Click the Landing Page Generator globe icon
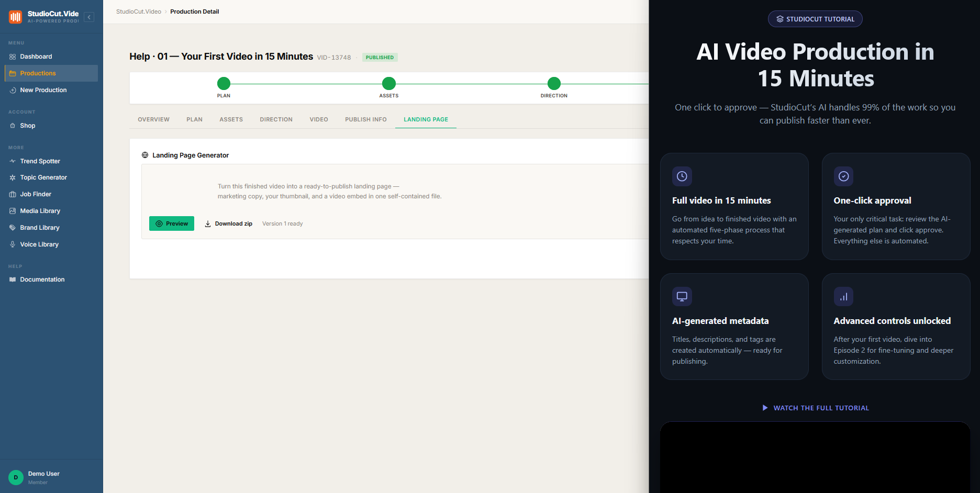This screenshot has height=493, width=980. click(x=145, y=155)
